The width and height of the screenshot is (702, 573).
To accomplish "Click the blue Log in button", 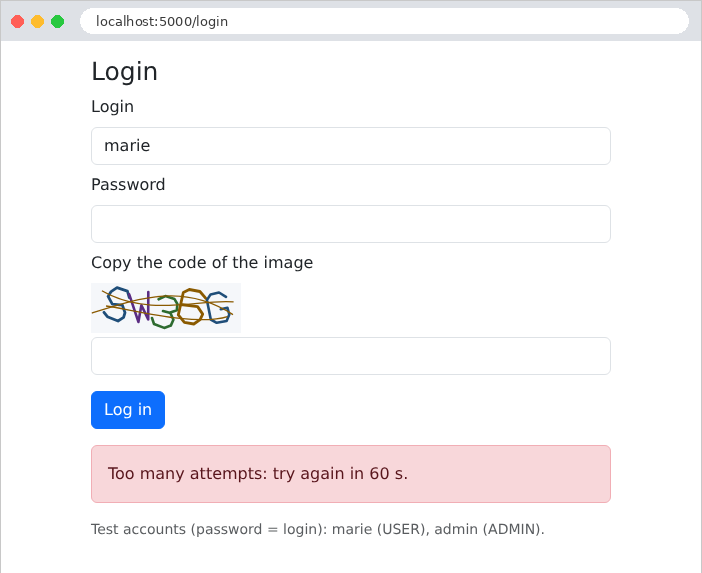I will coord(128,410).
